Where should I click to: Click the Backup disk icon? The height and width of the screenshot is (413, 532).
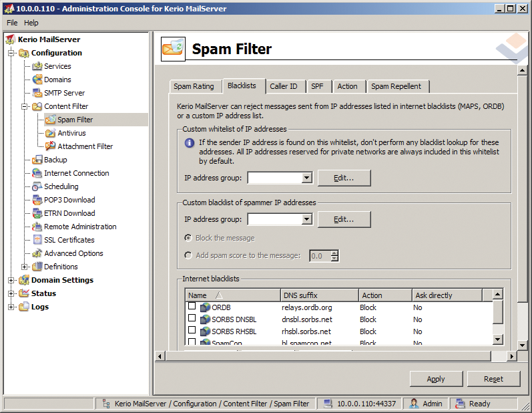coord(37,160)
